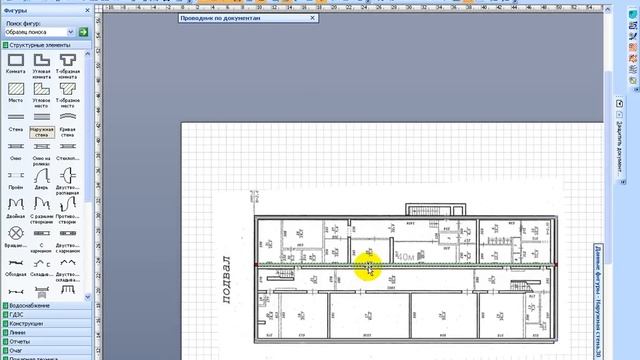Pick the Двустворчатая складная door shape
This screenshot has height=360, width=640.
pyautogui.click(x=67, y=269)
